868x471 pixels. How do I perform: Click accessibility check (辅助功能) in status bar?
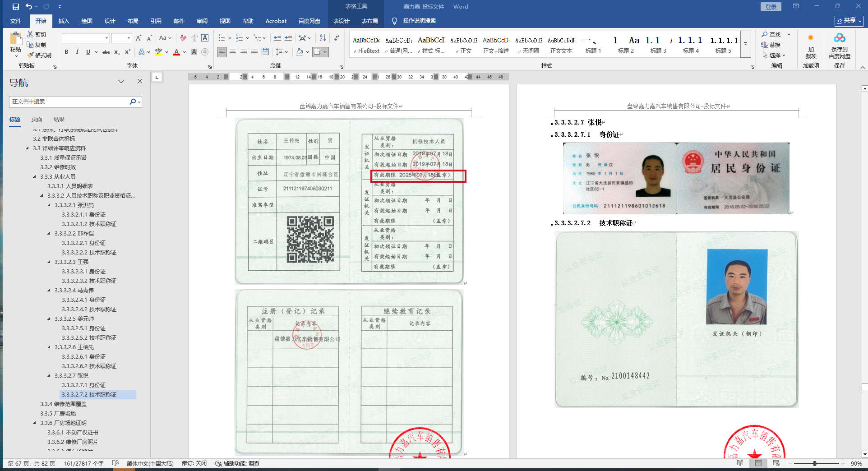237,463
